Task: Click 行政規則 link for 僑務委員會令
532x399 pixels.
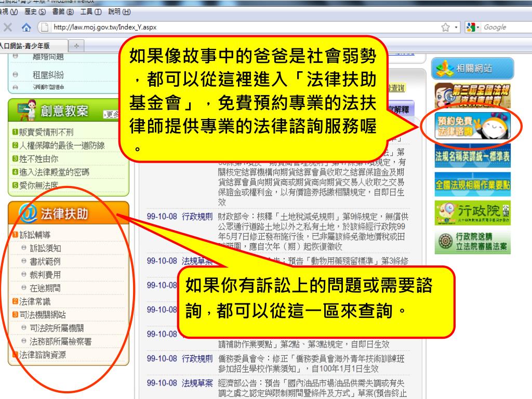Action: pyautogui.click(x=197, y=358)
